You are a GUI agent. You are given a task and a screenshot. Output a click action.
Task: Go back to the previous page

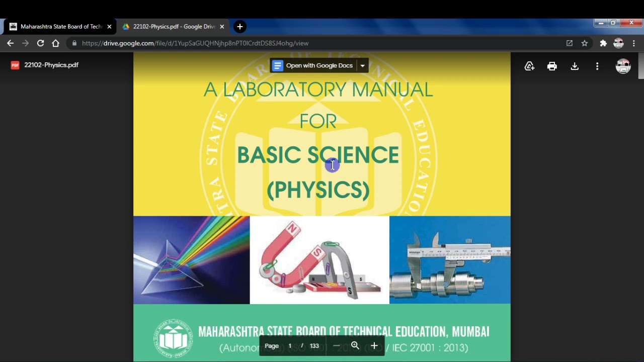click(x=10, y=43)
